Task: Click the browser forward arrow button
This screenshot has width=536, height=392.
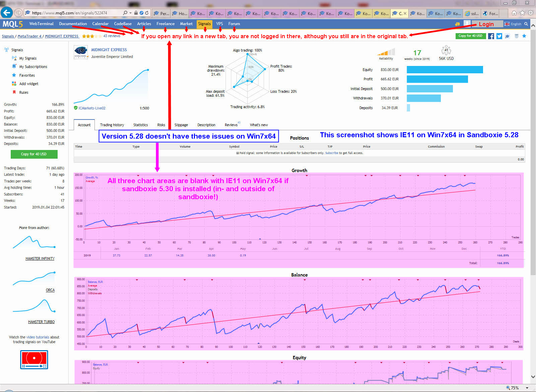Action: [x=18, y=13]
